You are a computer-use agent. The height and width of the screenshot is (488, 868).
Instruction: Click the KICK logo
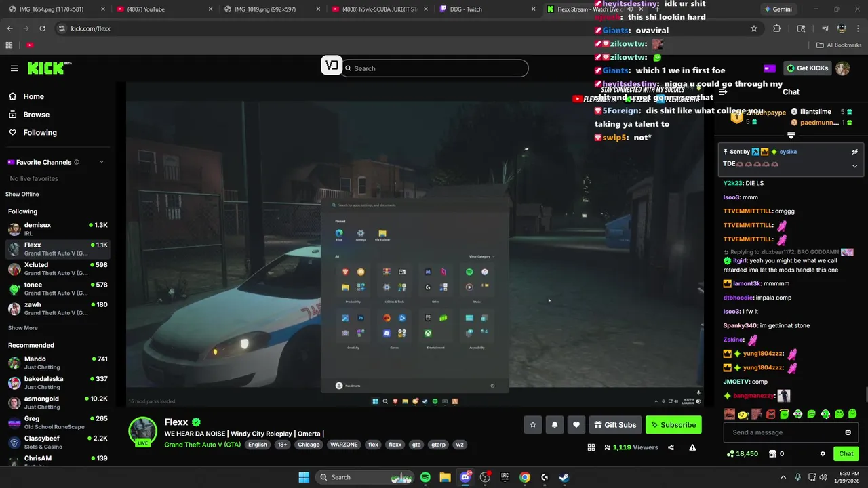point(49,68)
